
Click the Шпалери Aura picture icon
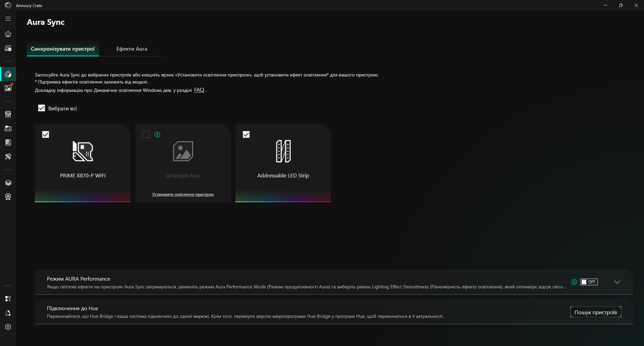[183, 151]
